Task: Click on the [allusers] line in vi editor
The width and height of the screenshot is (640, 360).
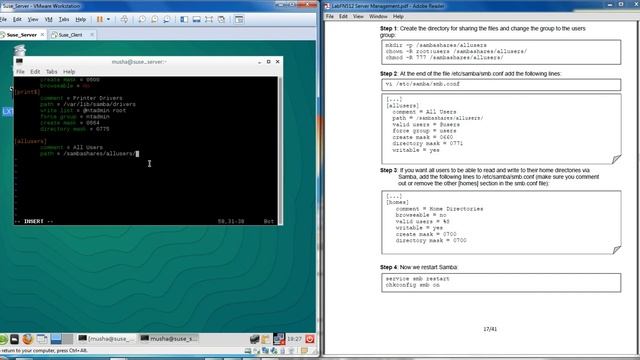Action: point(31,141)
